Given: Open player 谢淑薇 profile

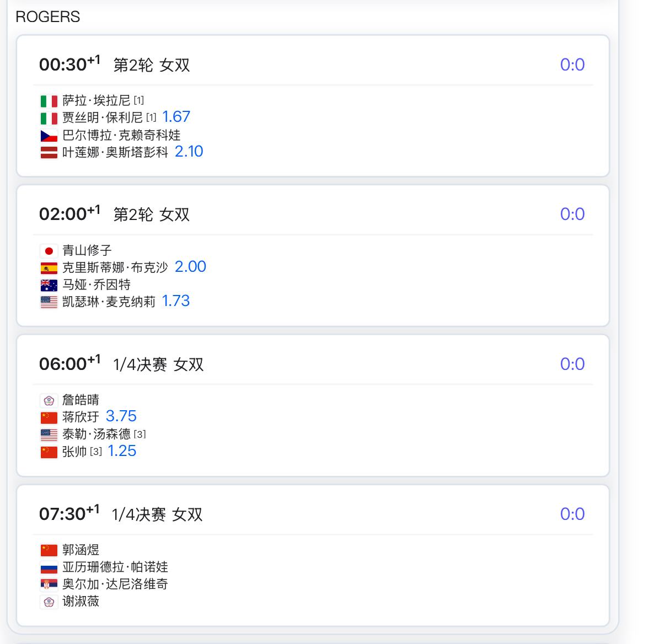Looking at the screenshot, I should pyautogui.click(x=81, y=602).
